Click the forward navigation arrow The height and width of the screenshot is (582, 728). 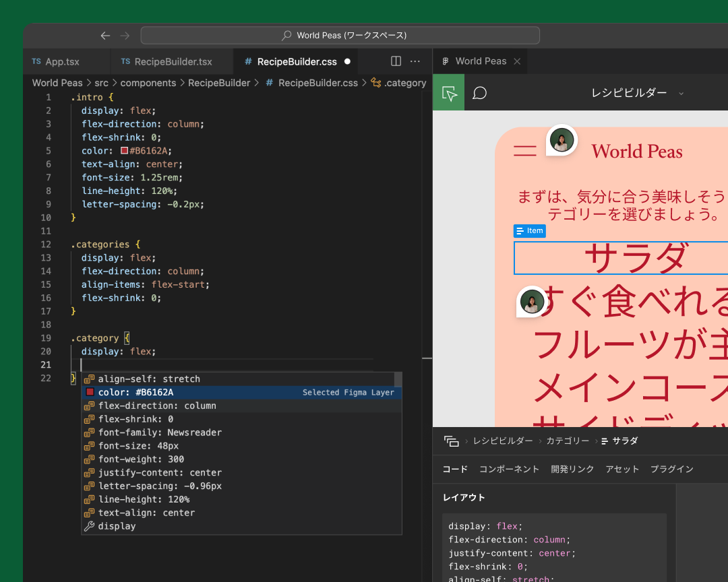pyautogui.click(x=125, y=35)
